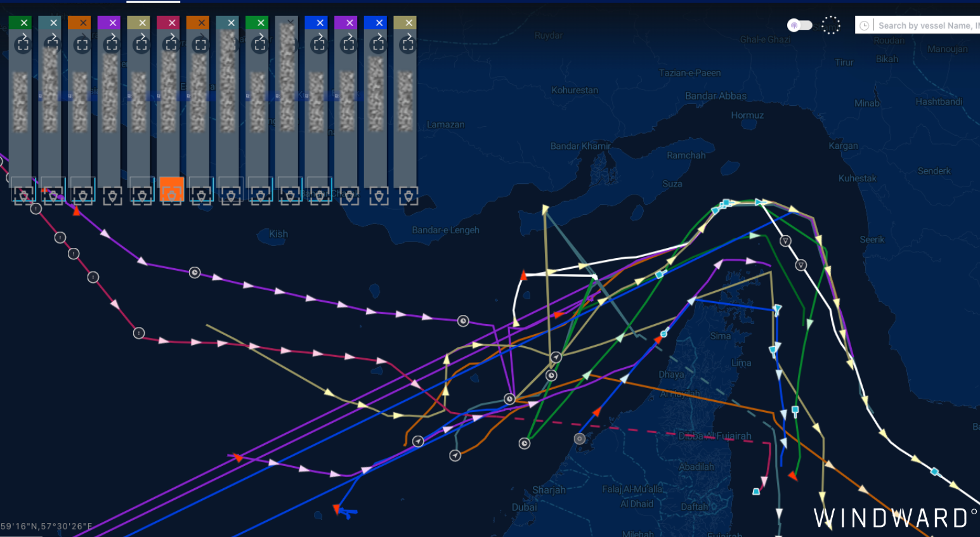The height and width of the screenshot is (537, 980).
Task: Click vessel target icon under first blue card
Action: pos(320,196)
